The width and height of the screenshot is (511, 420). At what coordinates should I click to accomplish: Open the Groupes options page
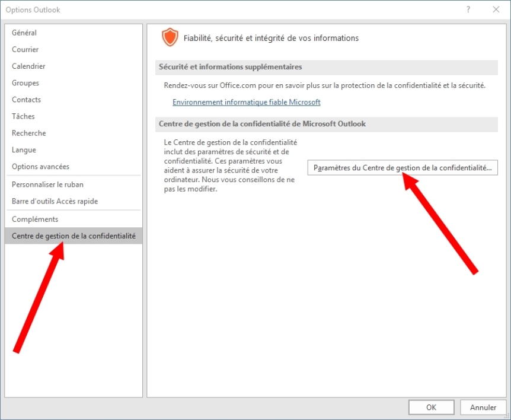click(x=25, y=83)
